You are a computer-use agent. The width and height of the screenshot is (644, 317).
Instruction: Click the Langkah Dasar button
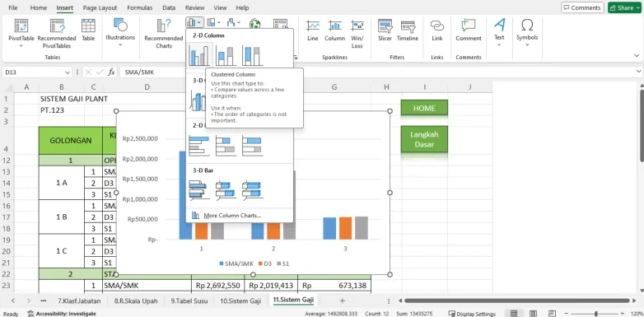click(424, 139)
